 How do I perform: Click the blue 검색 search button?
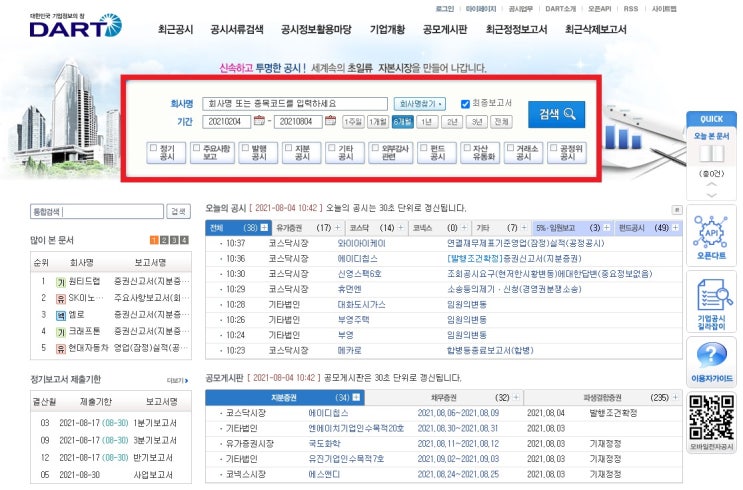(x=556, y=114)
